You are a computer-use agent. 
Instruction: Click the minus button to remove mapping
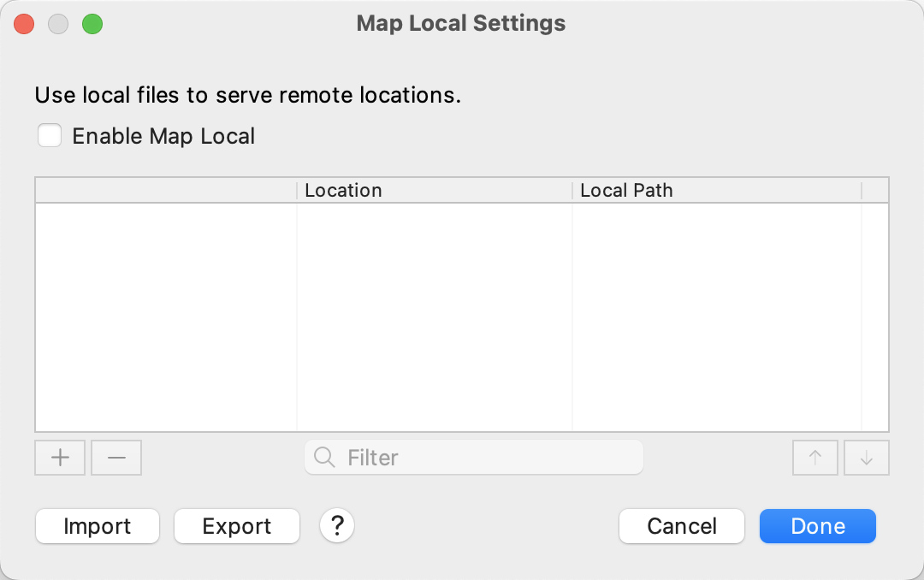click(116, 458)
